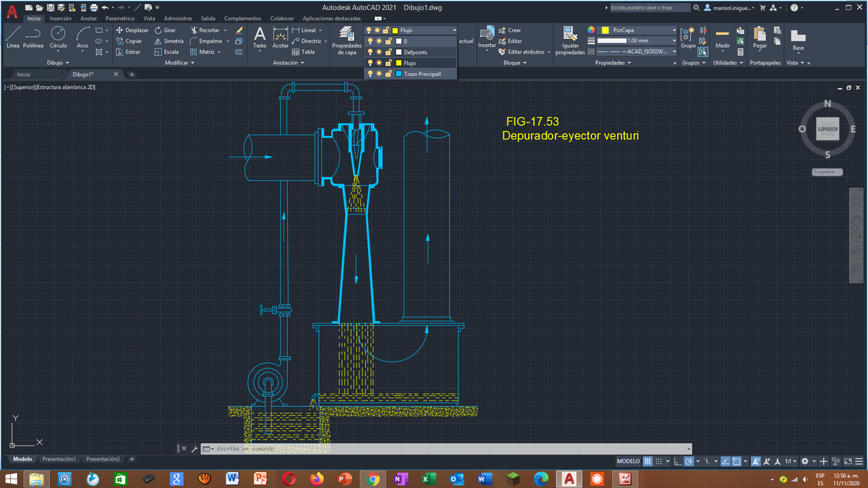The width and height of the screenshot is (868, 488).
Task: Click Crear block button
Action: pos(510,30)
